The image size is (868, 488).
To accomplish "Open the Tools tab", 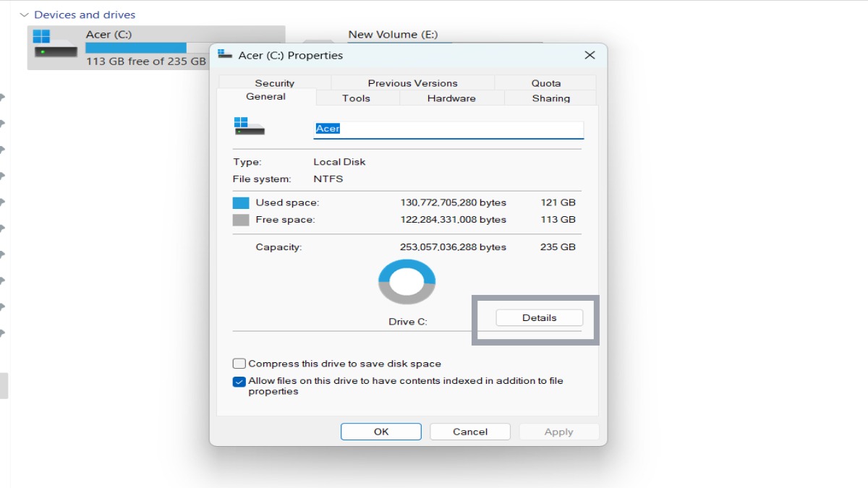I will [356, 98].
